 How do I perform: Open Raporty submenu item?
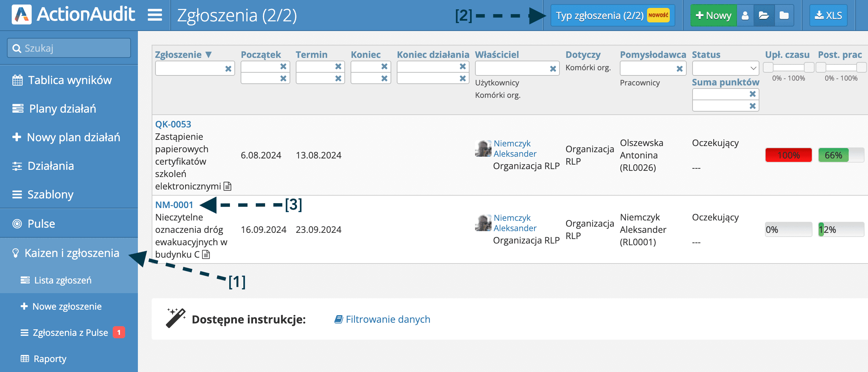[69, 359]
